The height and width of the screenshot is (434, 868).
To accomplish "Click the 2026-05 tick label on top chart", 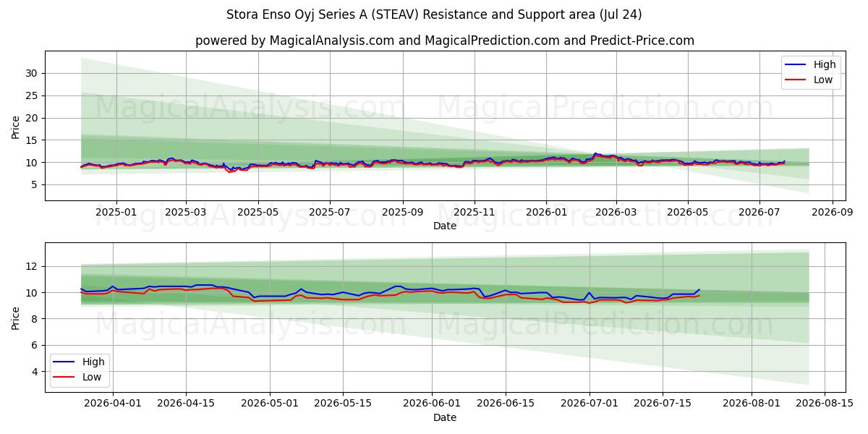I will (687, 213).
